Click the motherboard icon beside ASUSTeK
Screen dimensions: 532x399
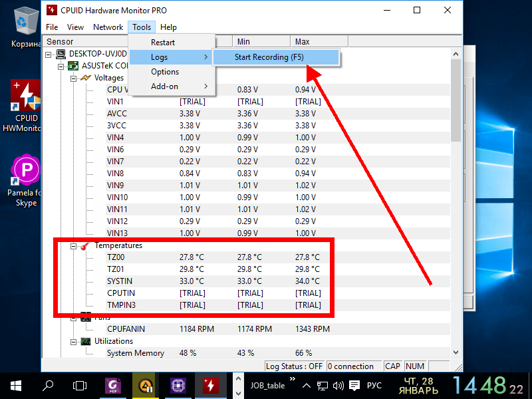[73, 65]
